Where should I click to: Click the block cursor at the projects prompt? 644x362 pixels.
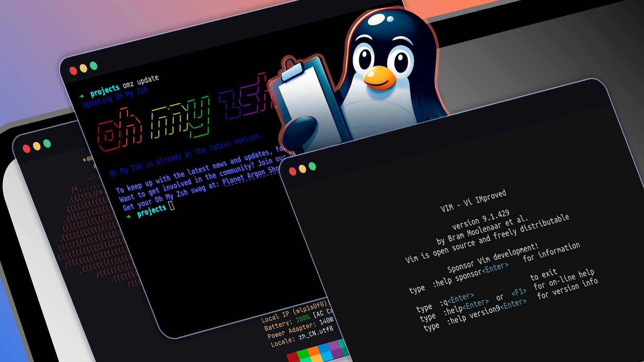(172, 206)
